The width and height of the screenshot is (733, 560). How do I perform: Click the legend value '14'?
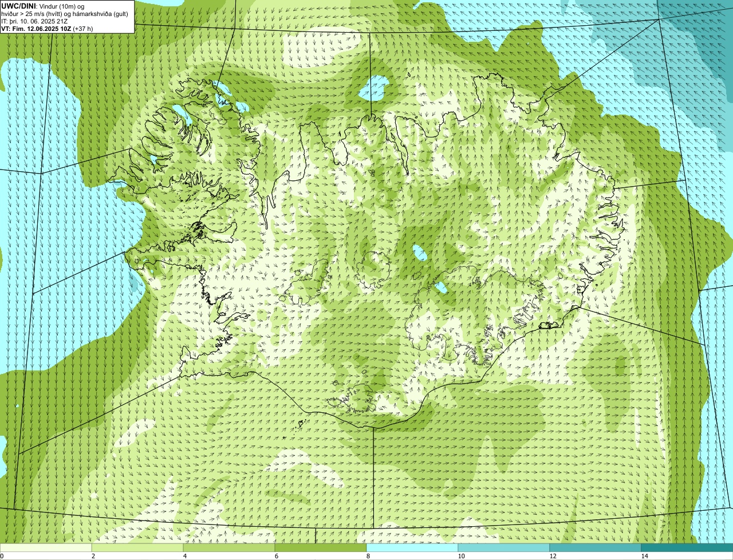coord(644,556)
